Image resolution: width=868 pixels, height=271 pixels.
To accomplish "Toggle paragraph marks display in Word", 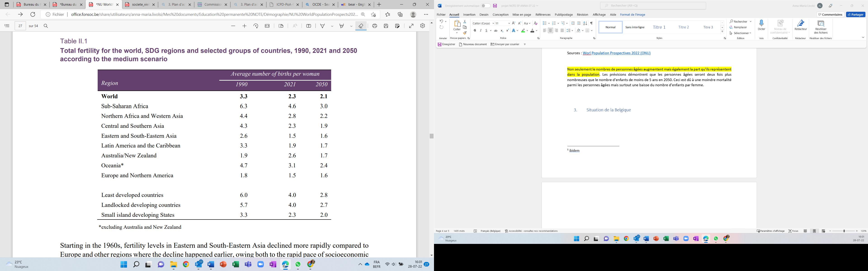I will [591, 23].
